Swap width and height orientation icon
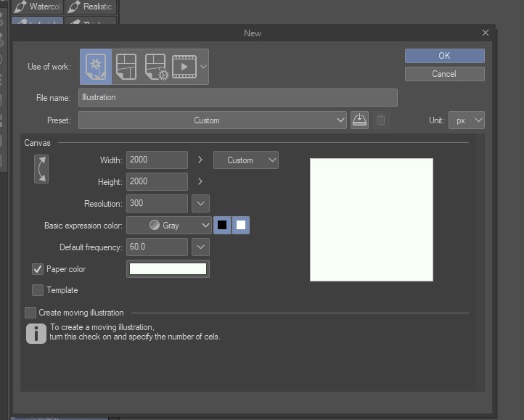The width and height of the screenshot is (524, 420). pos(41,169)
